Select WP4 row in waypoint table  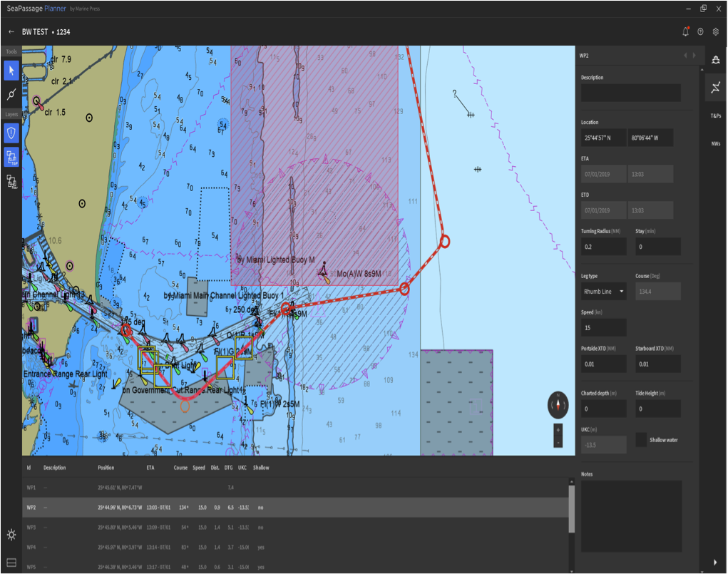pos(295,548)
